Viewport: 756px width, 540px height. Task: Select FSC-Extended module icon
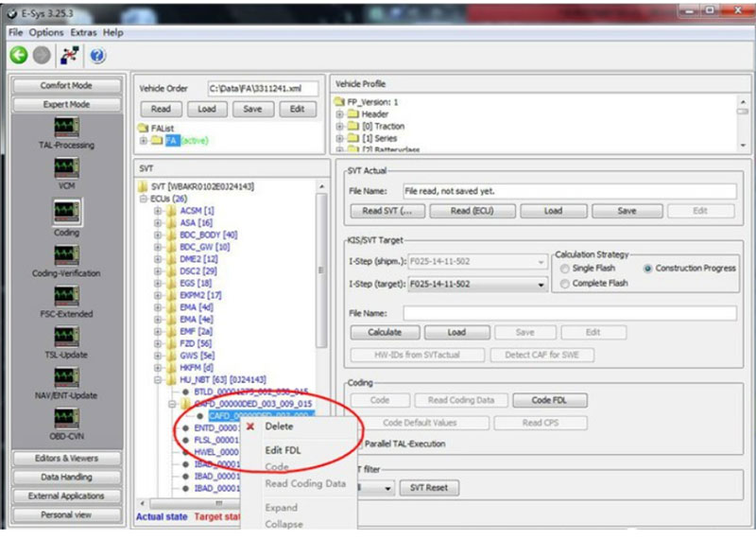(x=66, y=296)
